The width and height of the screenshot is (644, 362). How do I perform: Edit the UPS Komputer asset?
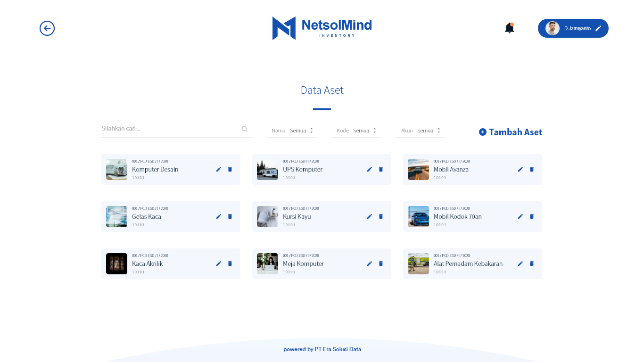(x=370, y=169)
